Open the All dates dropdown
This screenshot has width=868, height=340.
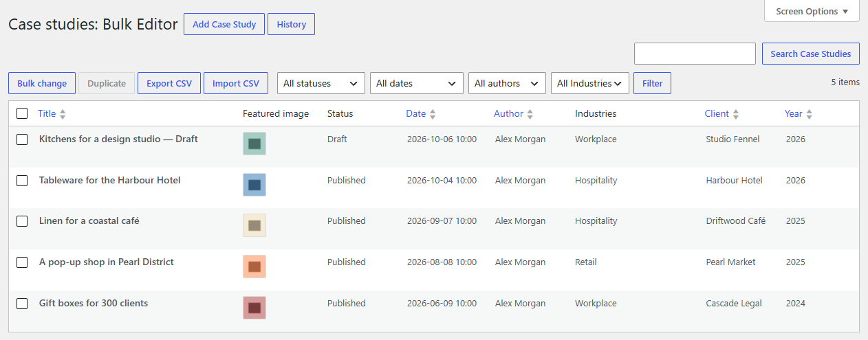417,83
